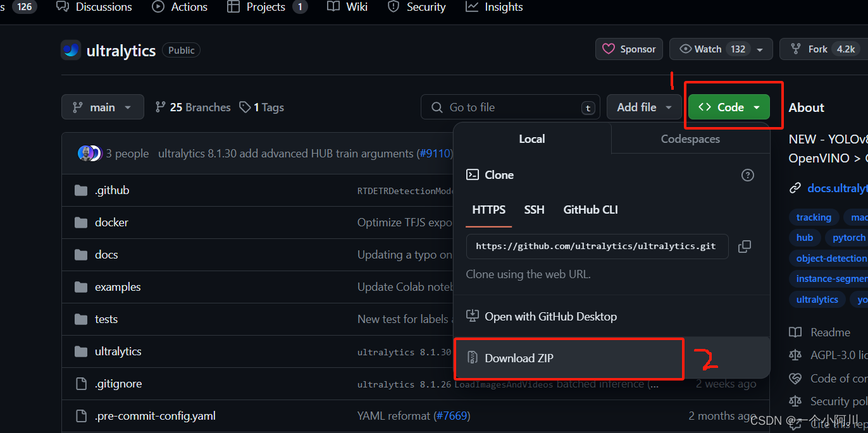Viewport: 868px width, 433px height.
Task: Open the Security tab
Action: [417, 7]
